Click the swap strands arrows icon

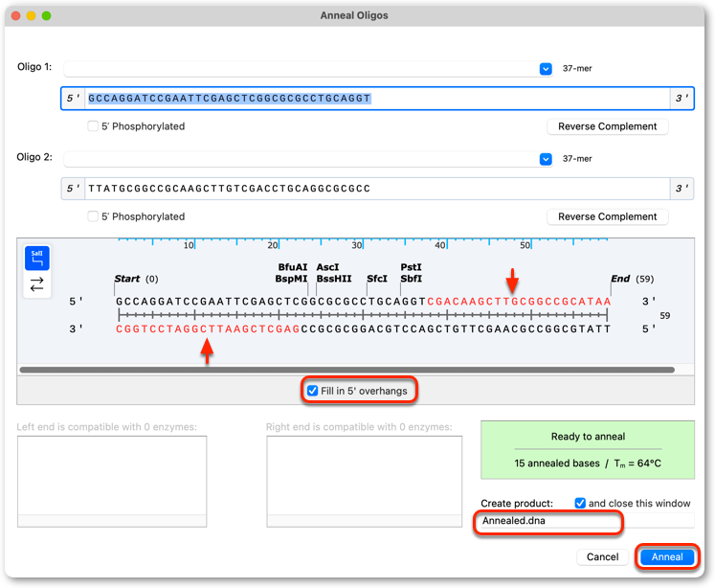click(37, 284)
